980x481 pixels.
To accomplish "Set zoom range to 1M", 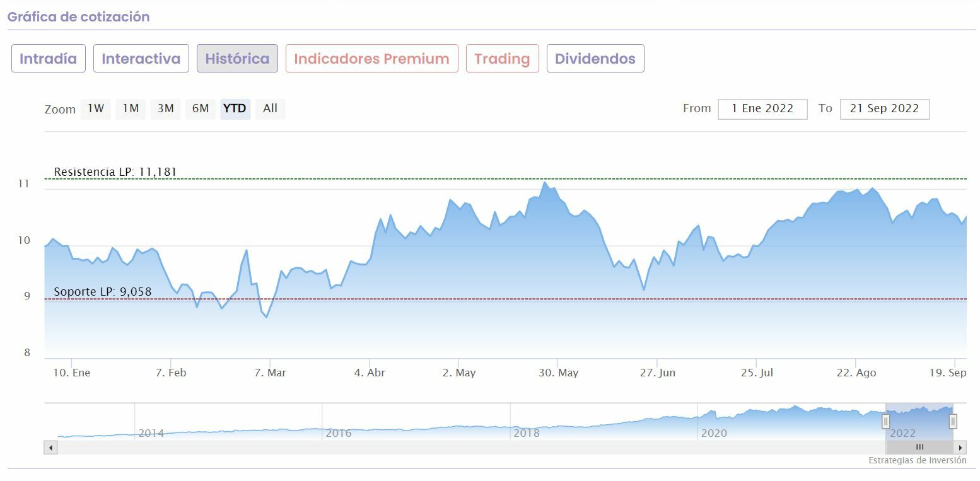I will click(x=131, y=108).
